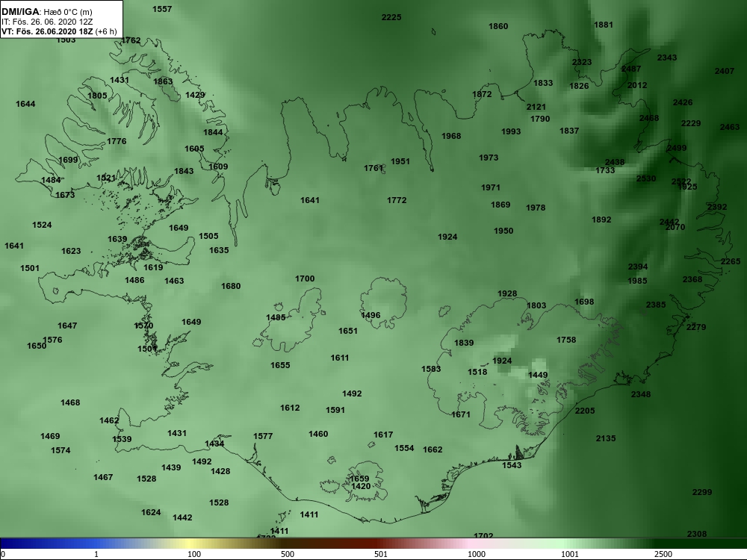Click the map value 2348
Viewport: 747px width, 560px height.
pyautogui.click(x=641, y=394)
